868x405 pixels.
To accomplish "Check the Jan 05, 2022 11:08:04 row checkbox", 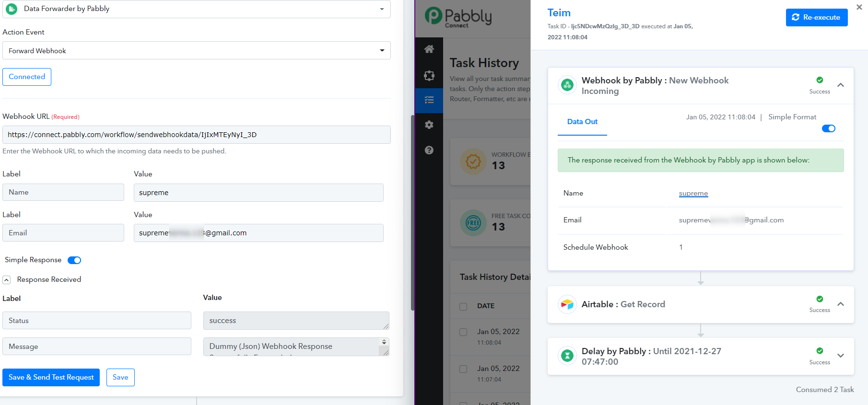I will coord(463,332).
